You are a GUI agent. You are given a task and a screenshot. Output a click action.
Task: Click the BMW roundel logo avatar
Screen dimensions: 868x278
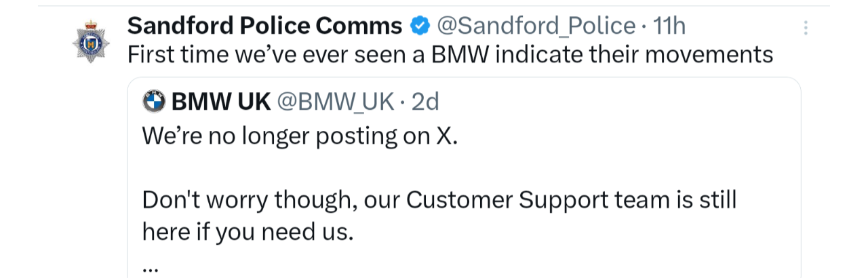coord(154,102)
